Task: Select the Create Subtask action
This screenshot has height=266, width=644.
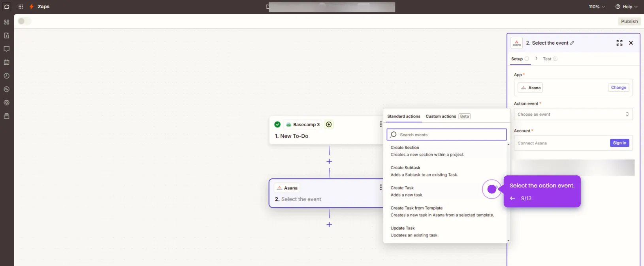Action: [446, 171]
